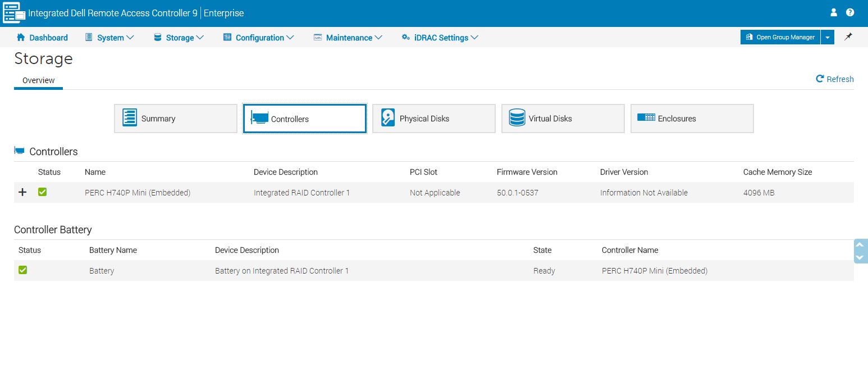Click the Open Group Manager button
868x373 pixels.
click(x=780, y=37)
